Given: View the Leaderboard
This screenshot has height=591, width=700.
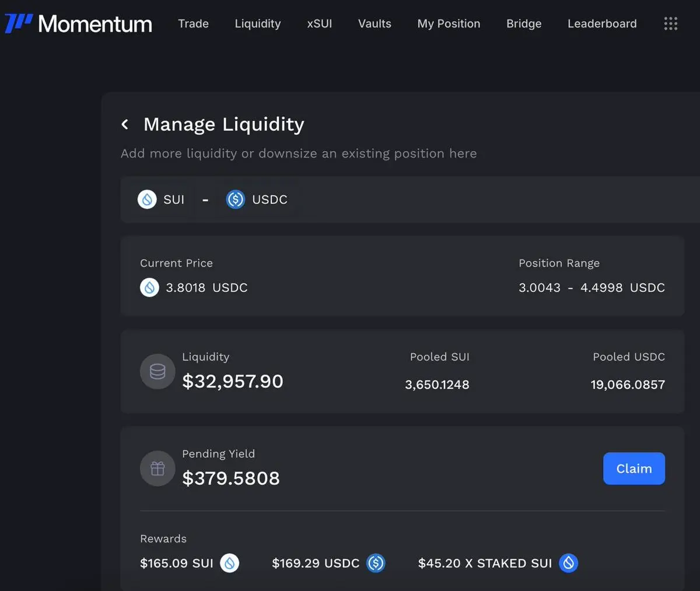Looking at the screenshot, I should coord(602,24).
